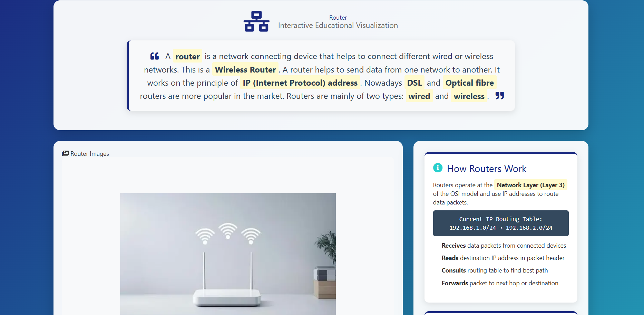
Task: Click 'Reads destination IP address in packet header'
Action: (503, 258)
